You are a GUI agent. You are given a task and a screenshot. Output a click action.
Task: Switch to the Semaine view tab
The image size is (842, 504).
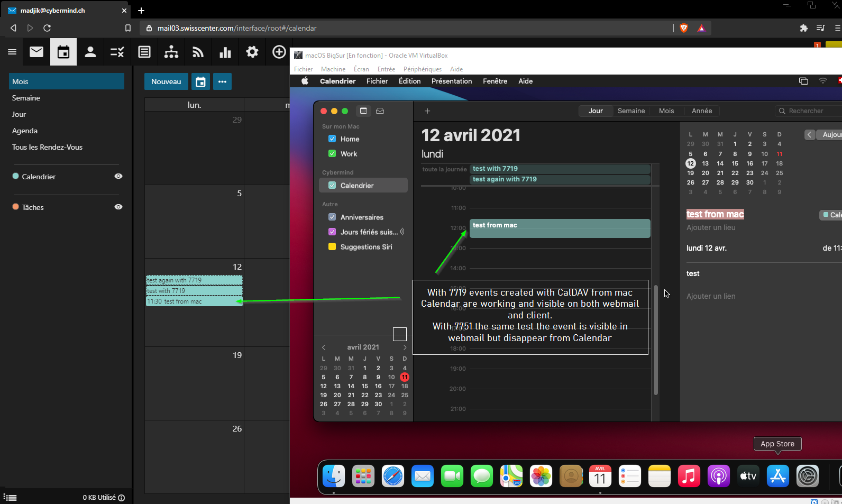631,111
